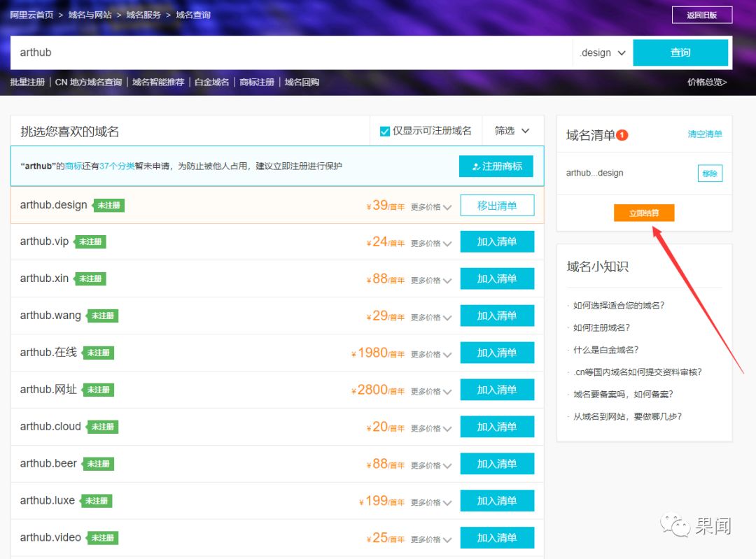This screenshot has width=756, height=559.
Task: Expand the 筛选 filter dropdown
Action: tap(512, 131)
